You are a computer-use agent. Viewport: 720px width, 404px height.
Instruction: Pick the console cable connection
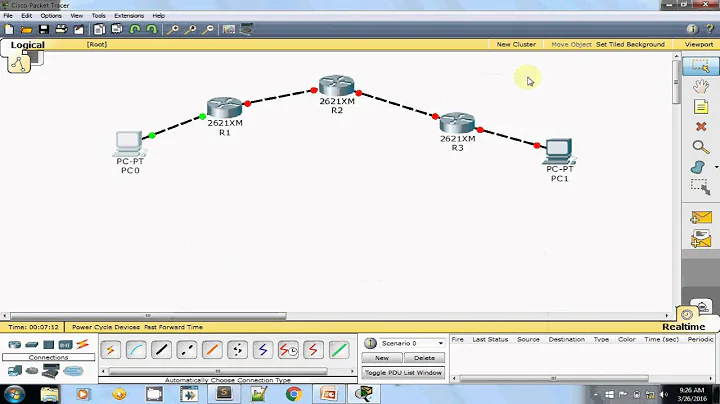pyautogui.click(x=136, y=350)
